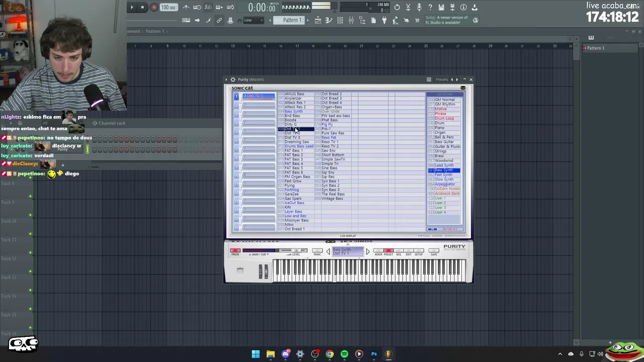Click the tempo field showing 100.000
The width and height of the screenshot is (644, 362).
point(169,8)
